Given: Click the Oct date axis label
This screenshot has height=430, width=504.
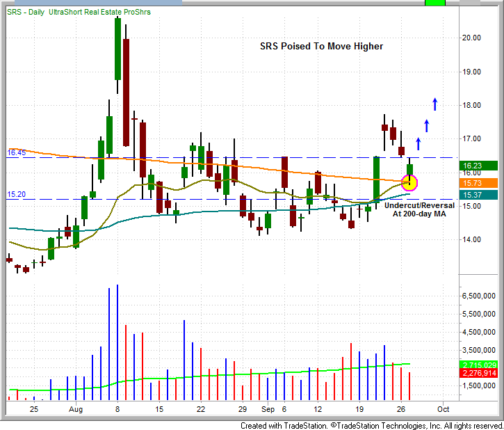Looking at the screenshot, I should 444,409.
